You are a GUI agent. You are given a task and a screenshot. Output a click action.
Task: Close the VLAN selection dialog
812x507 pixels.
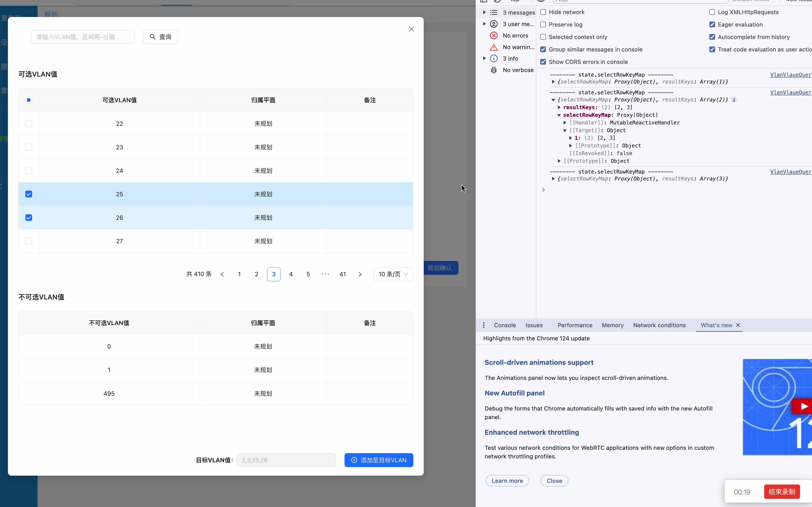pos(412,29)
